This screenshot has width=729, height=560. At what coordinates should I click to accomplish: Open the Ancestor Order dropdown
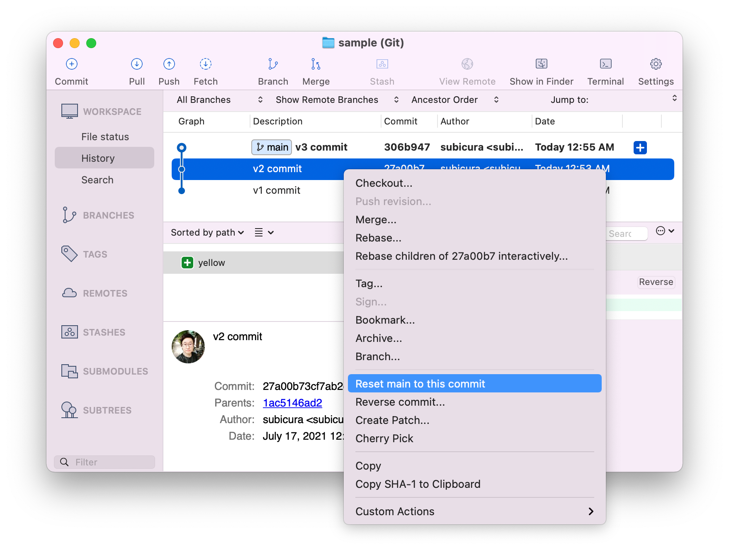click(x=455, y=100)
